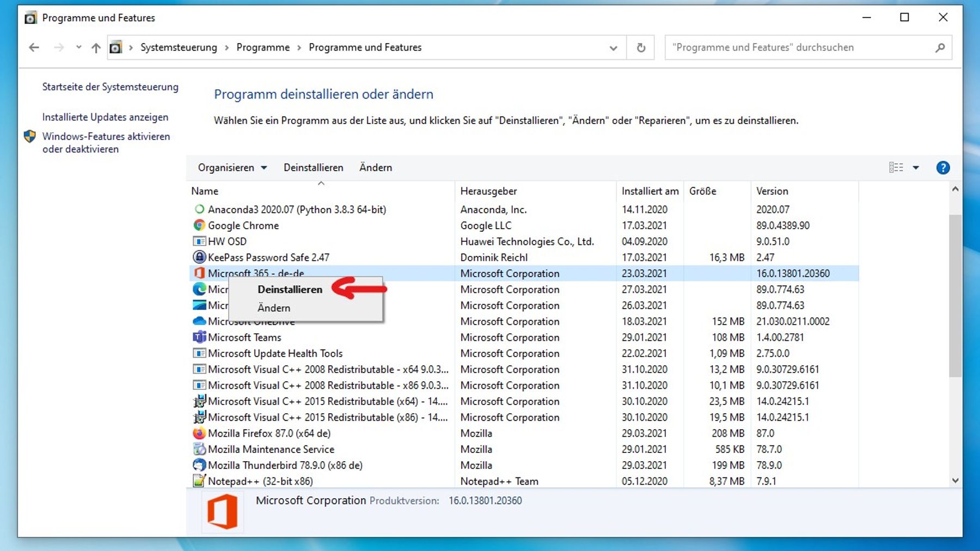Click the HW OSD program icon
Viewport: 980px width, 551px height.
pos(199,241)
